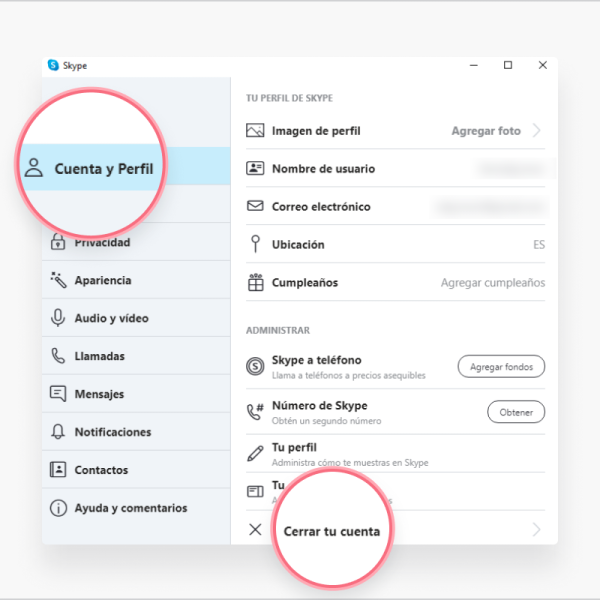Screen dimensions: 600x600
Task: Maximize the Skype window
Action: point(508,65)
